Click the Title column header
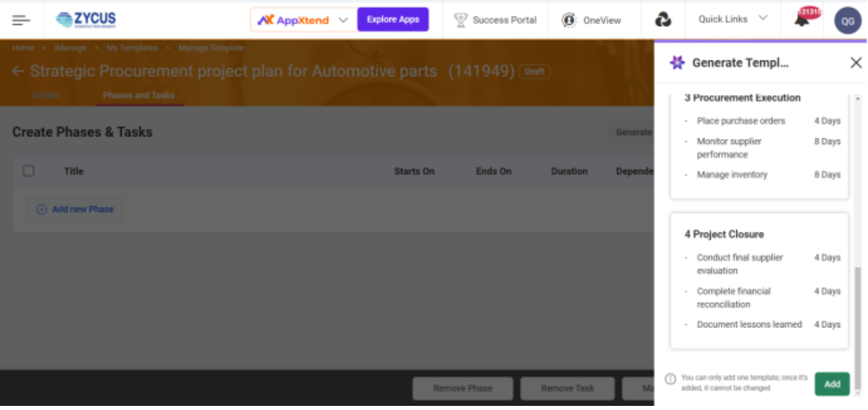This screenshot has height=410, width=868. (x=73, y=171)
